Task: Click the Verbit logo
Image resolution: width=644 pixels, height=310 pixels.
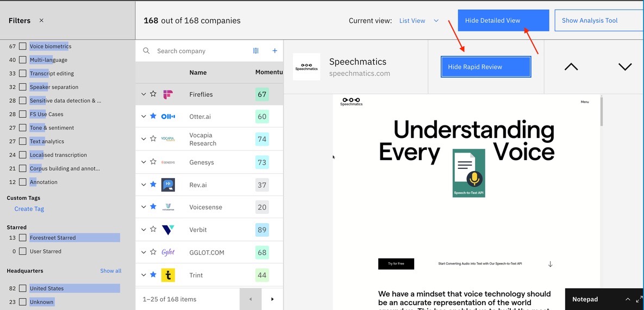Action: click(x=168, y=230)
